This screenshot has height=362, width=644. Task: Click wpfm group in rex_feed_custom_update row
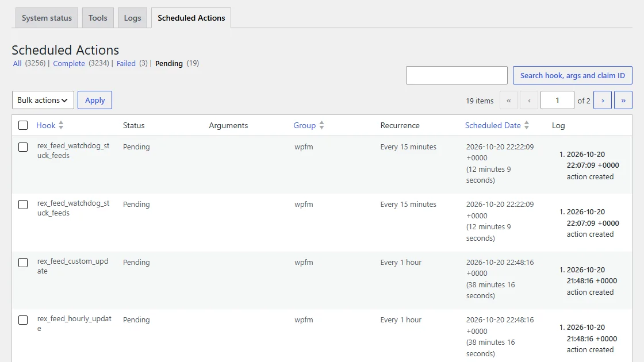[x=304, y=262]
